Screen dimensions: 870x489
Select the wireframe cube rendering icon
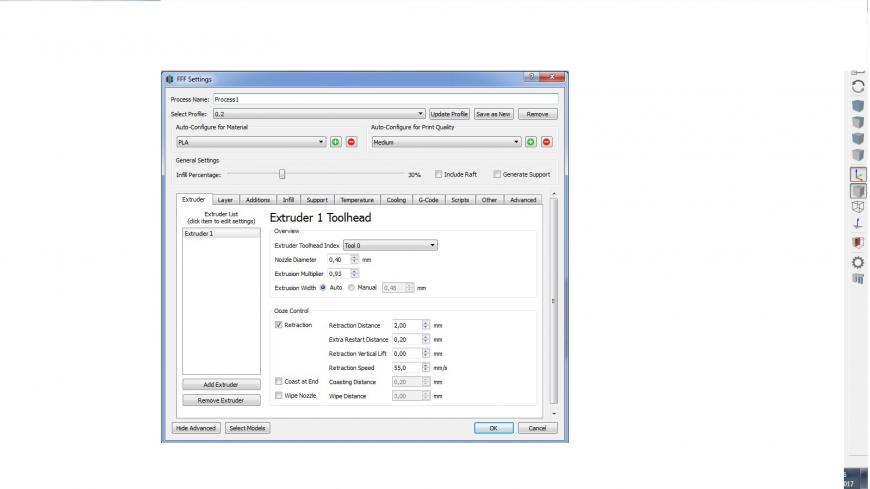(858, 207)
